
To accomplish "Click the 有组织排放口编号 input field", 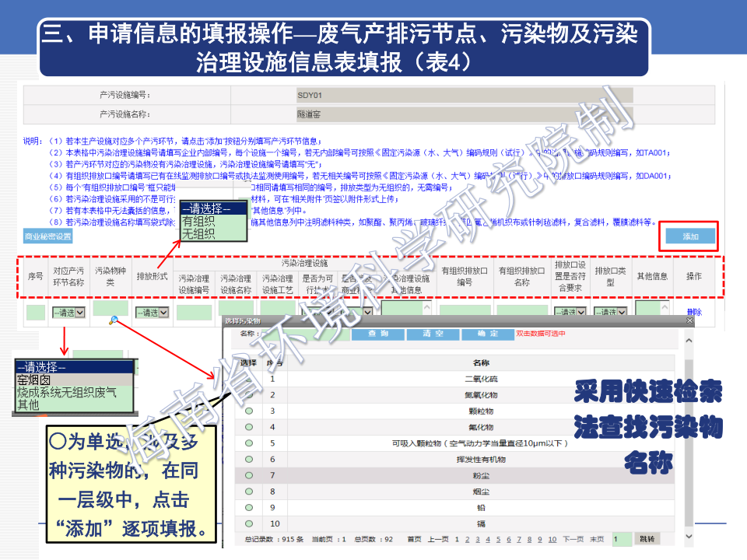I will [465, 310].
